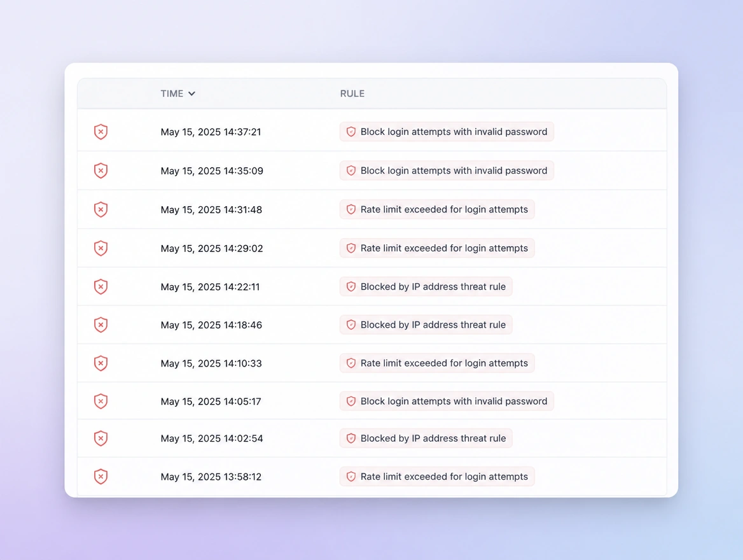
Task: Click the rule badge shield icon in 13:58:12 row
Action: click(351, 477)
